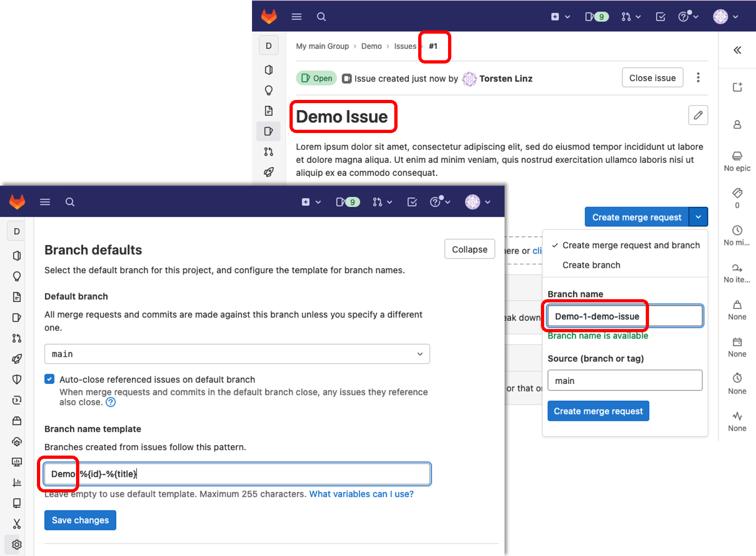Select the Secure shield icon
Viewport: 756px width, 556px height.
coord(16,379)
